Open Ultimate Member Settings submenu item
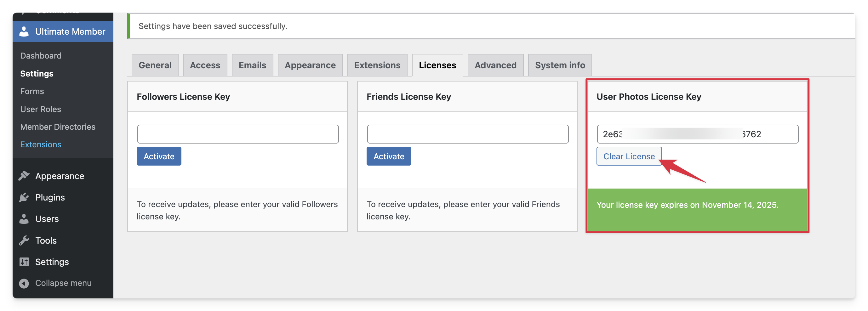The image size is (868, 311). (x=37, y=73)
